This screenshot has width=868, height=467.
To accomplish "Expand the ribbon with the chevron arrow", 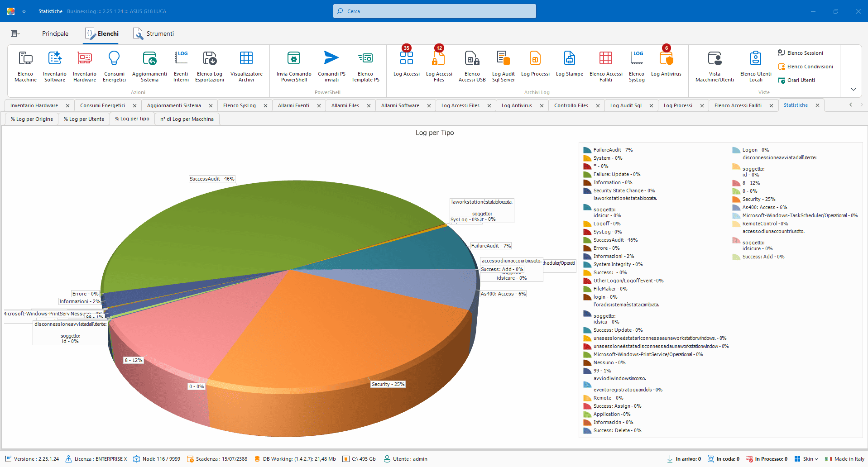I will click(x=853, y=89).
